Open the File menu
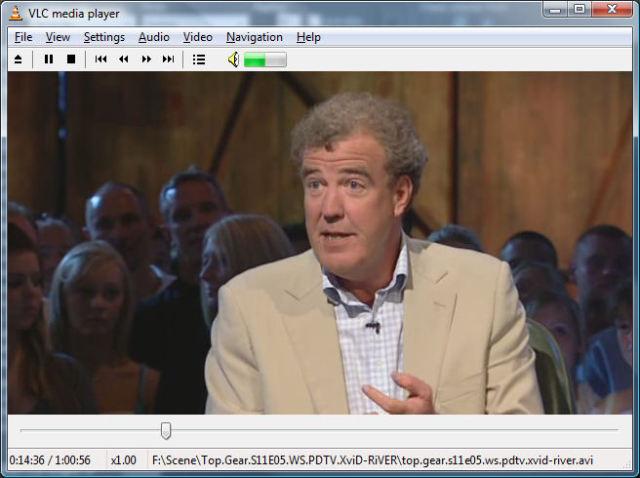 23,37
